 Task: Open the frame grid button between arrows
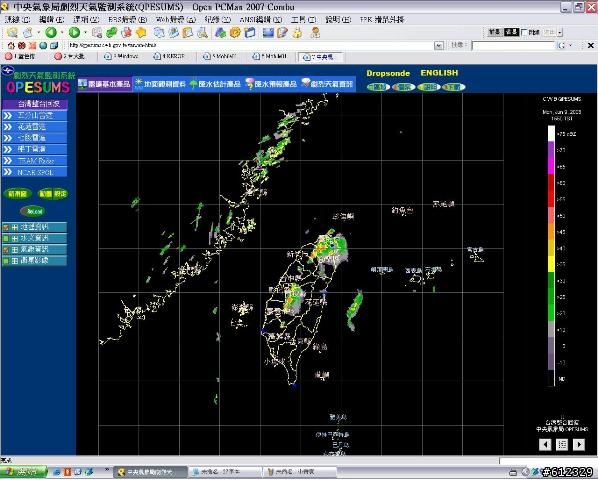pos(562,445)
